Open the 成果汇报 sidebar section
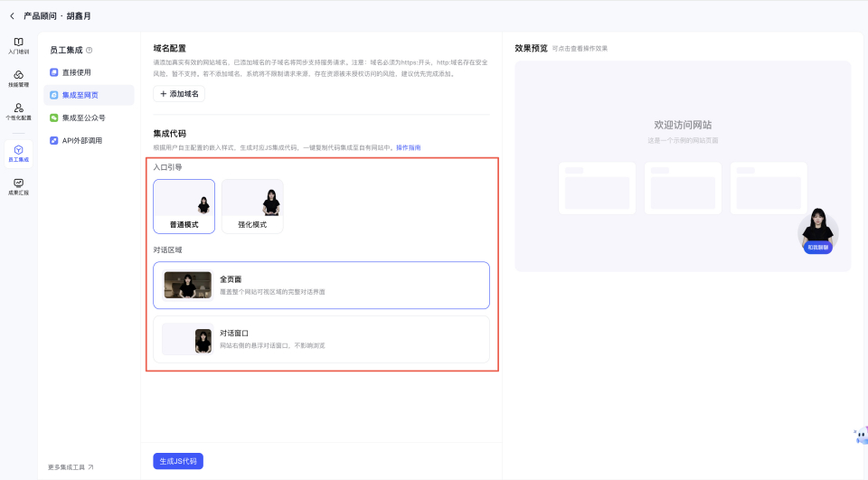868x480 pixels. [x=18, y=186]
